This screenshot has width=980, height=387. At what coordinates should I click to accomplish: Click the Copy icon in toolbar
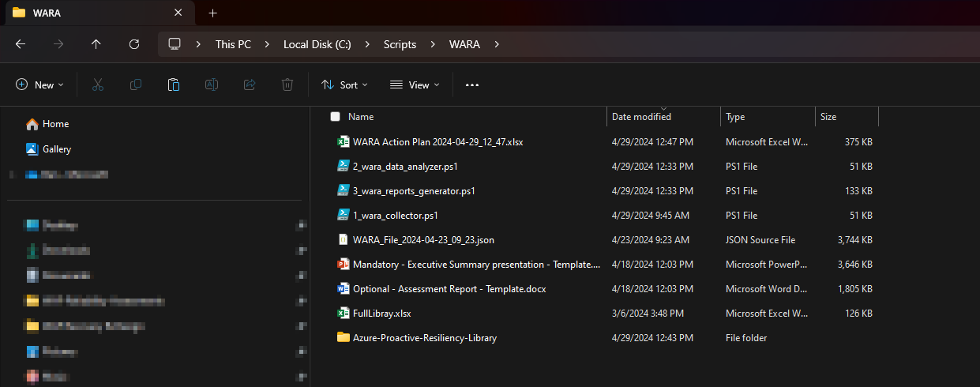click(136, 85)
